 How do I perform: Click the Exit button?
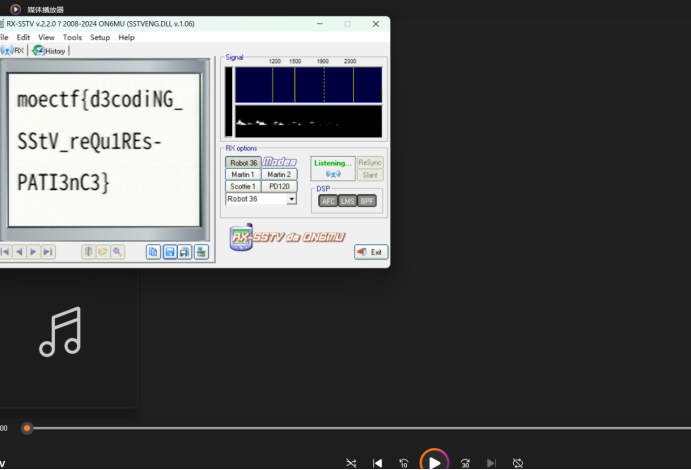(371, 252)
